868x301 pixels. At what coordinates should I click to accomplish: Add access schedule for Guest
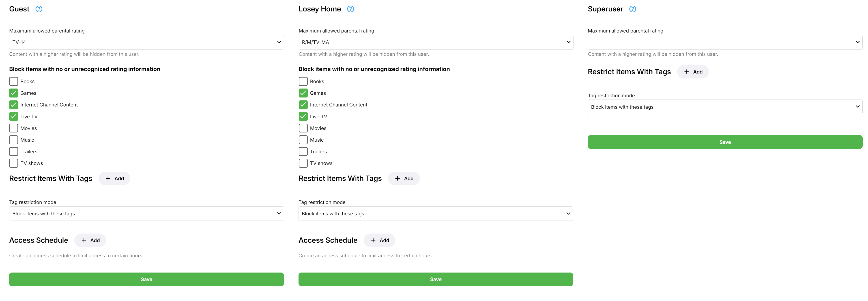point(90,240)
